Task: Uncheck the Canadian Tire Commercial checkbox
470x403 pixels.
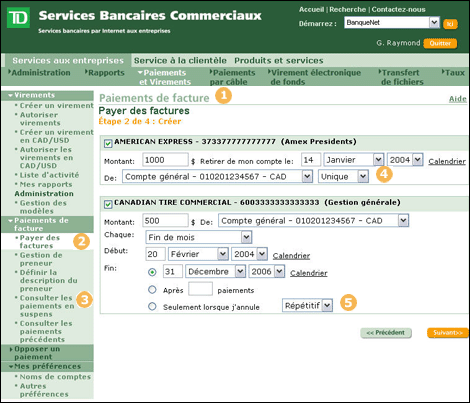Action: tap(108, 204)
